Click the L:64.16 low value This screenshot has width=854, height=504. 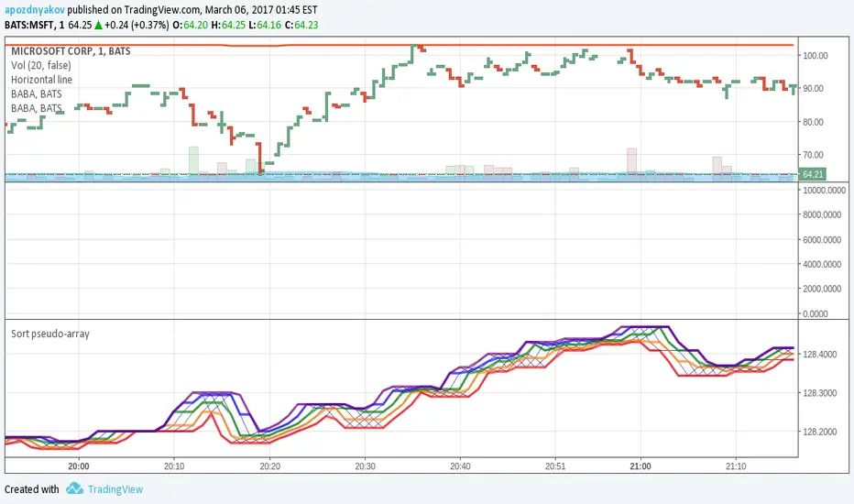265,25
